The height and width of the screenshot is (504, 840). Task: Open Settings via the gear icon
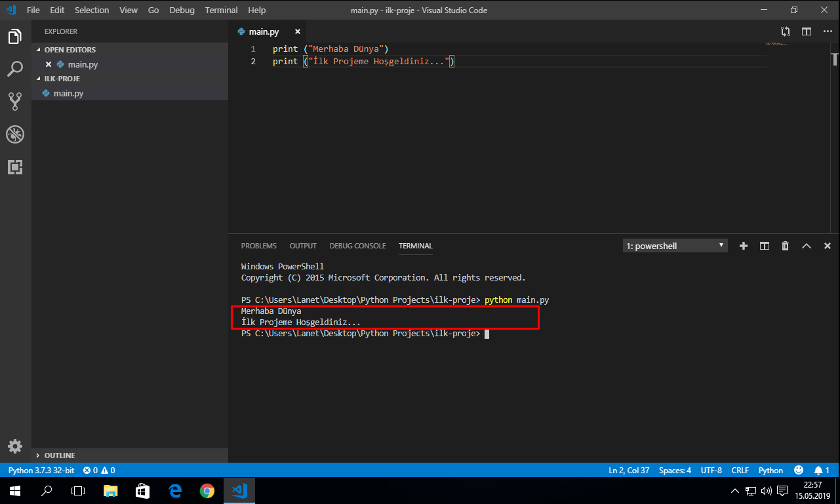coord(15,446)
